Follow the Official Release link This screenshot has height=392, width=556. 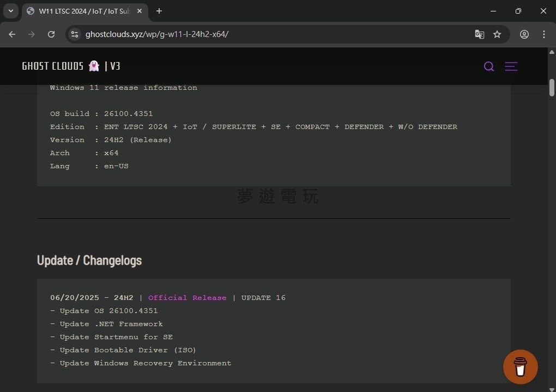coord(187,298)
